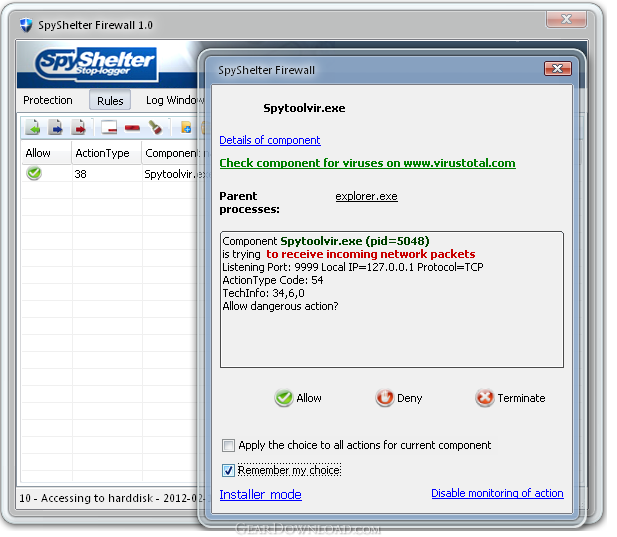Screen dimensions: 617x537
Task: Click green checkmark in Spytoolvir rule row
Action: coord(34,173)
